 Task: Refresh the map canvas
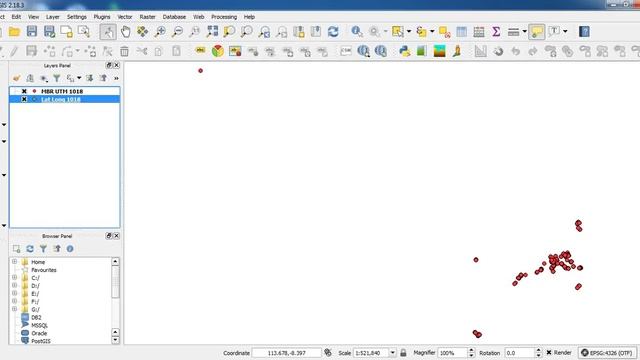[x=333, y=32]
